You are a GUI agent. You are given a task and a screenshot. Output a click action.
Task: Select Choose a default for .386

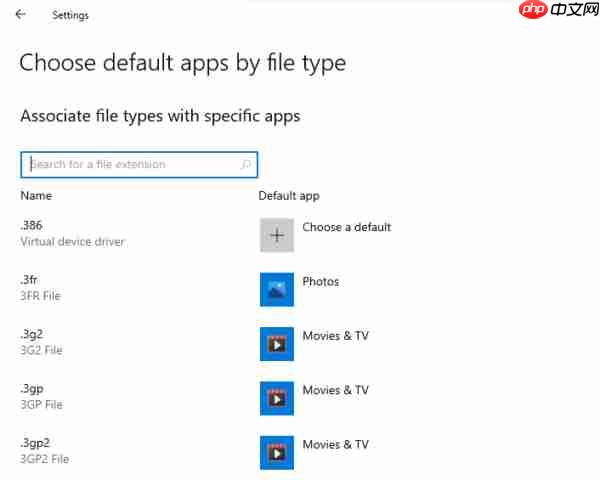click(347, 227)
